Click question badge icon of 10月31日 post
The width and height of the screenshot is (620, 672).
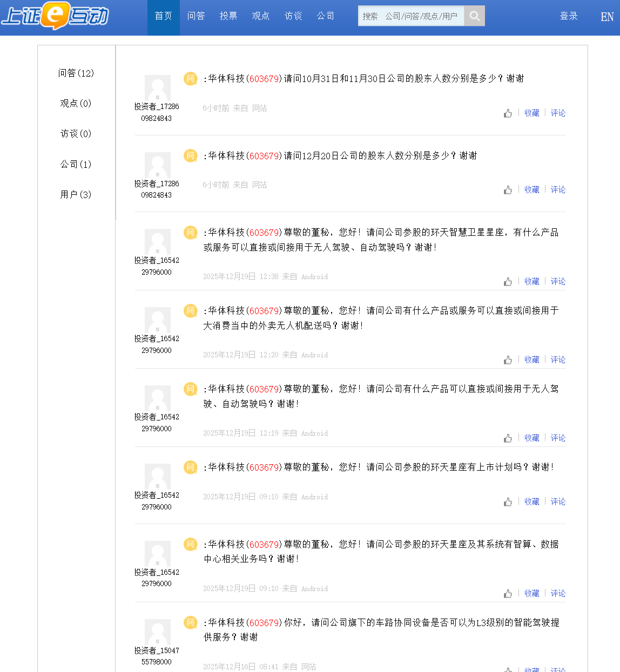click(191, 79)
